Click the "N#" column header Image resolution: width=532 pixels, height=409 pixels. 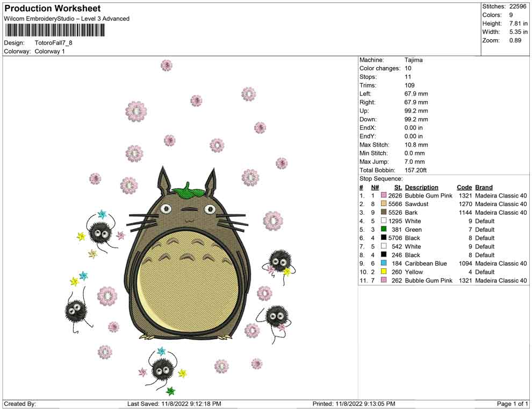pos(375,187)
